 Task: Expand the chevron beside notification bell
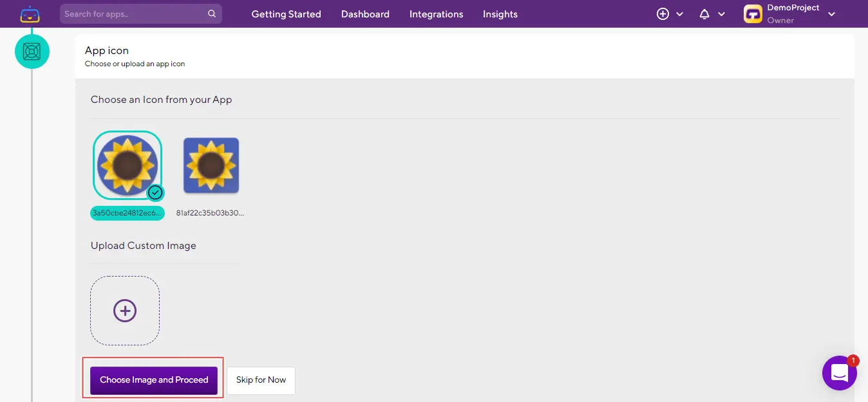click(x=722, y=14)
